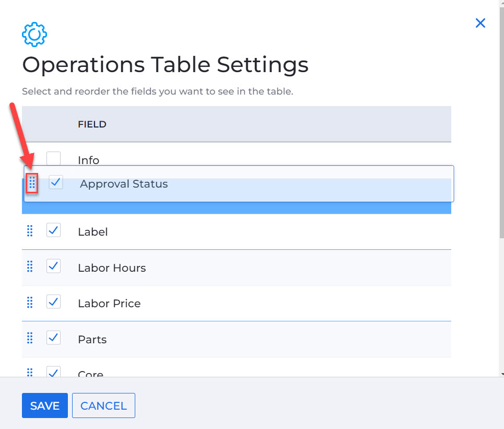Screen dimensions: 504x429
Task: Disable the Labor Price field
Action: 53,302
